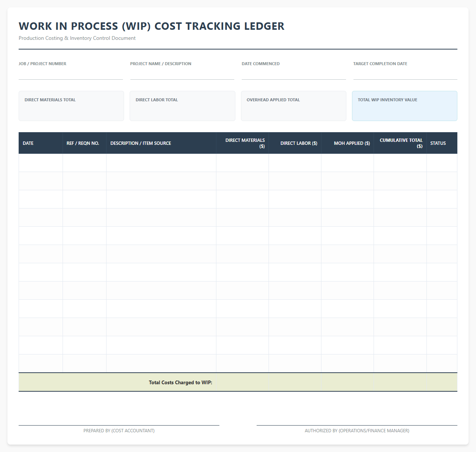476x452 pixels.
Task: Click the Cumulative Total ($) column header
Action: coord(400,143)
